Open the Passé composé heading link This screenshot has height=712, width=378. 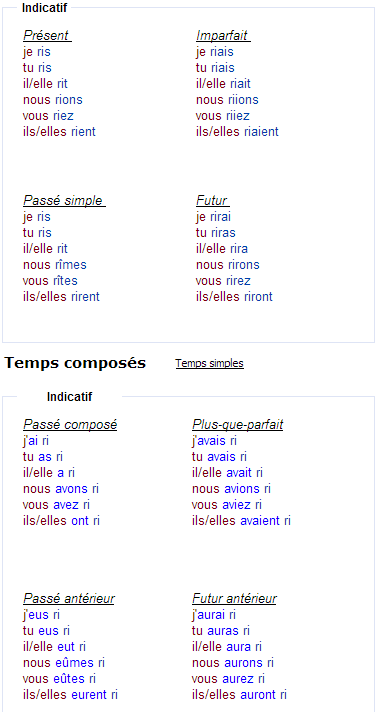click(70, 425)
